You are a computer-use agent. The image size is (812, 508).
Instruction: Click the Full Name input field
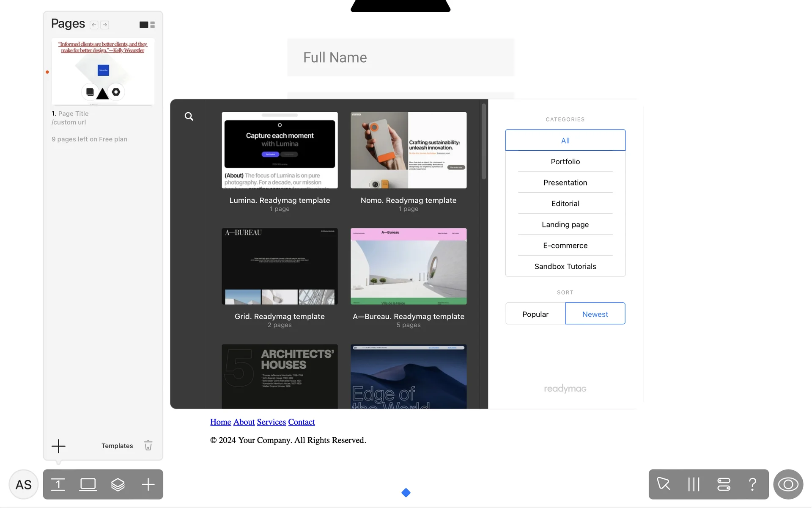(401, 58)
